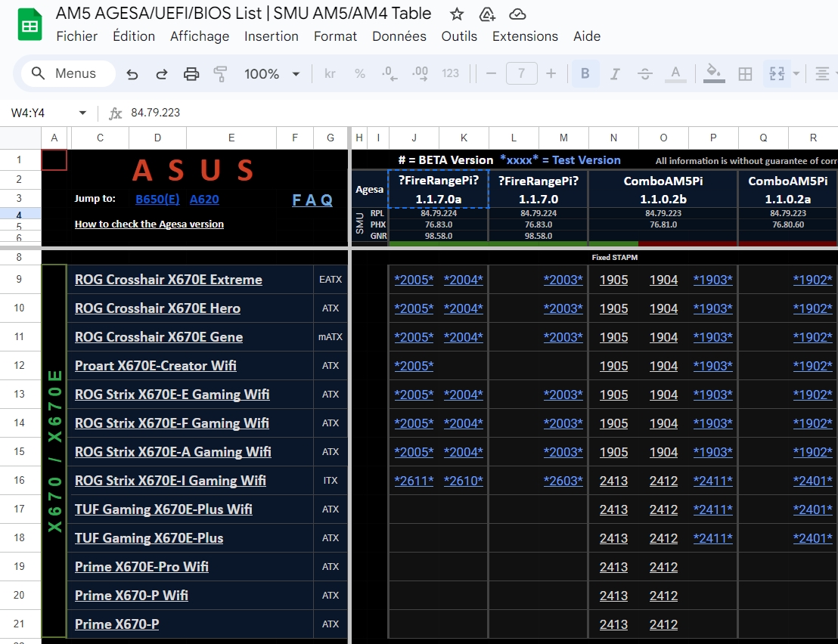The image size is (838, 644).
Task: Choose a cell fill color
Action: (712, 73)
